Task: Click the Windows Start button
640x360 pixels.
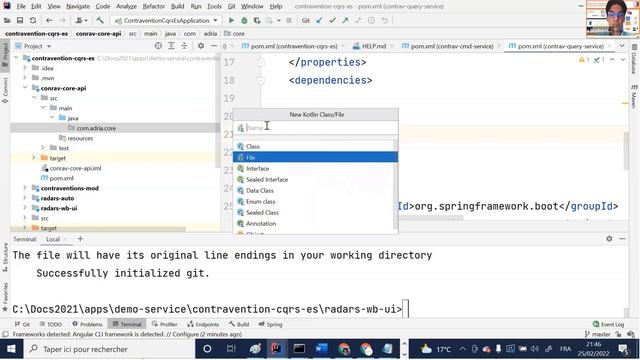Action: pyautogui.click(x=11, y=349)
